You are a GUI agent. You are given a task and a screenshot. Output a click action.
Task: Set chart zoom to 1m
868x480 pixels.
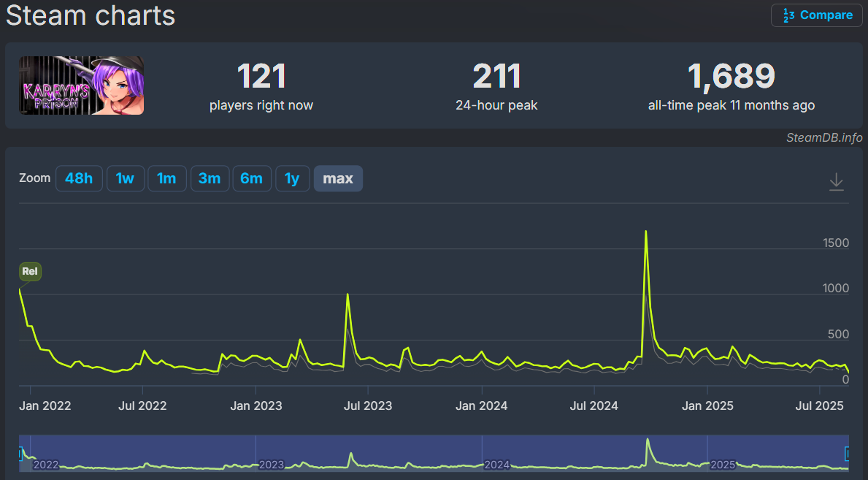[166, 178]
